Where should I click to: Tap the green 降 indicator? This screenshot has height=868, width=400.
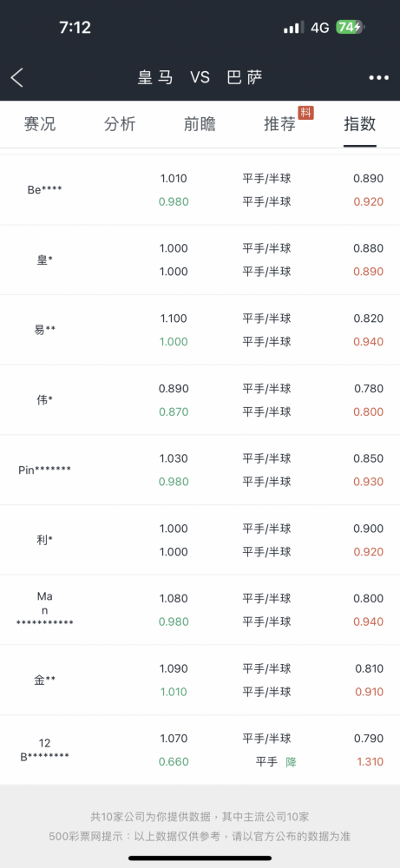[291, 762]
